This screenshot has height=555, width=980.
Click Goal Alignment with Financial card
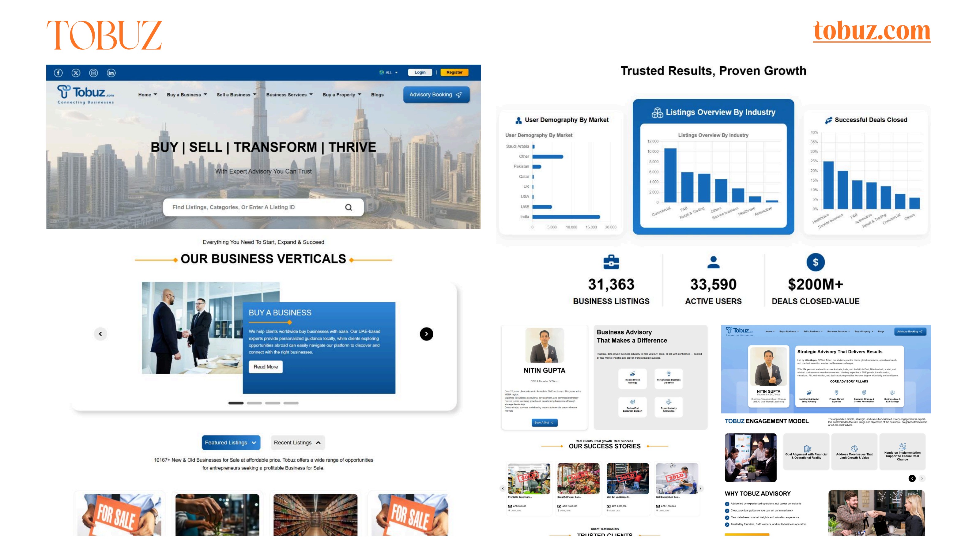(806, 451)
